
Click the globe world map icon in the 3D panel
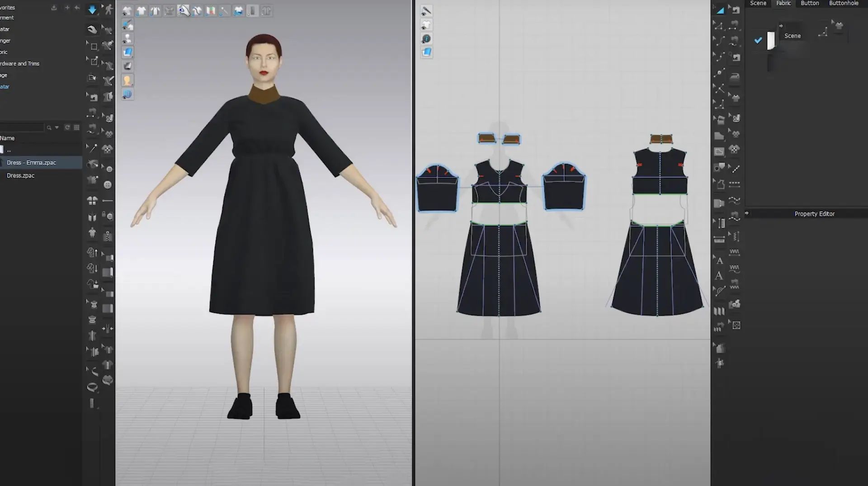point(128,94)
